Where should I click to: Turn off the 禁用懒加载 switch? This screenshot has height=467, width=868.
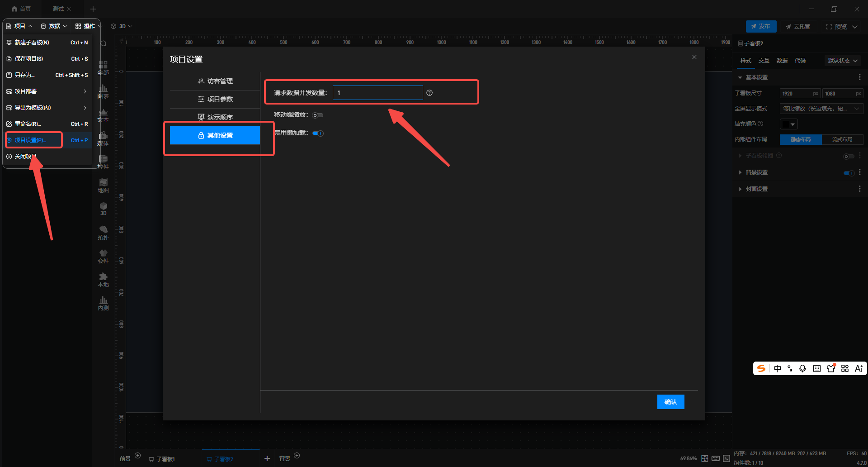318,133
